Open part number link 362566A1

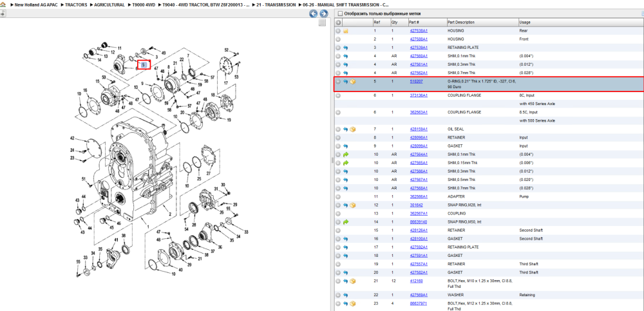click(419, 196)
